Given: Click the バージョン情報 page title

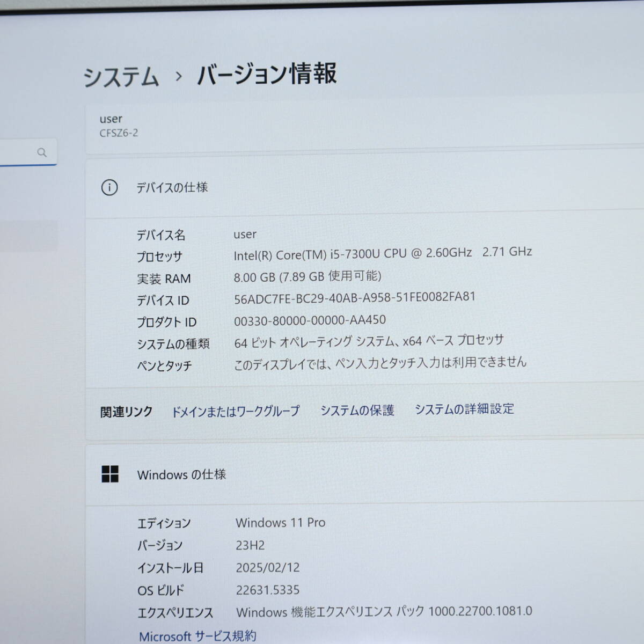Looking at the screenshot, I should [x=267, y=74].
